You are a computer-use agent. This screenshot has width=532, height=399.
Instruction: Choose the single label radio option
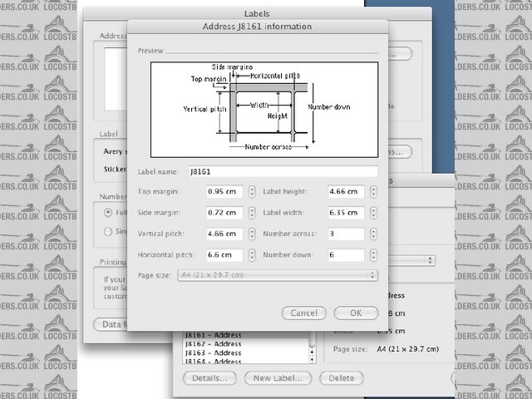108,232
